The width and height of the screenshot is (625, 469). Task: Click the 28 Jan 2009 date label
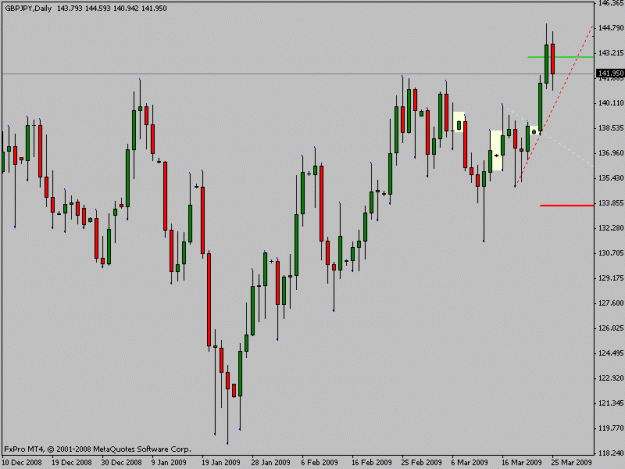pyautogui.click(x=271, y=462)
